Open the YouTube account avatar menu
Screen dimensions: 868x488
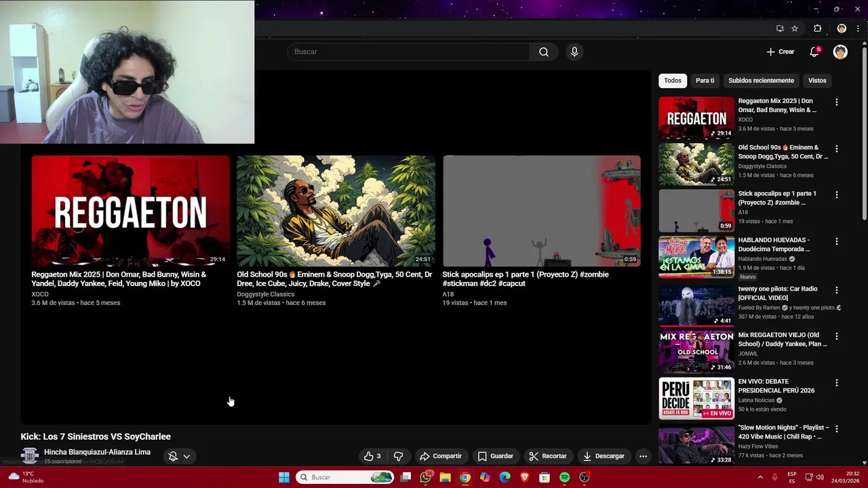coord(840,52)
